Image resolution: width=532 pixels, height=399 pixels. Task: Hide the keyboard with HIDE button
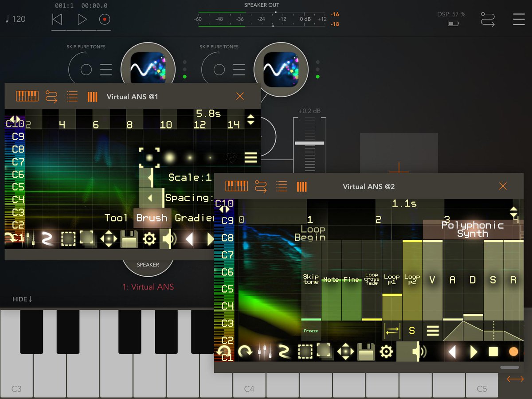coord(22,299)
